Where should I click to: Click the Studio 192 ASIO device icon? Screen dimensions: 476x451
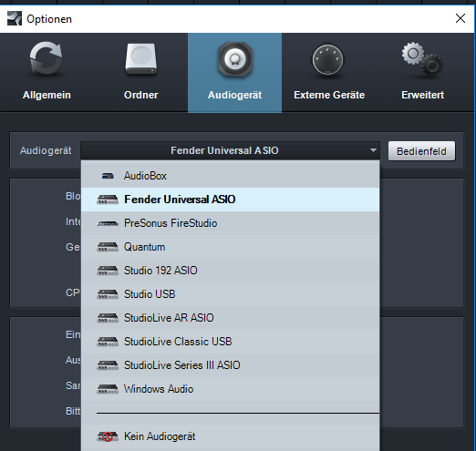108,271
